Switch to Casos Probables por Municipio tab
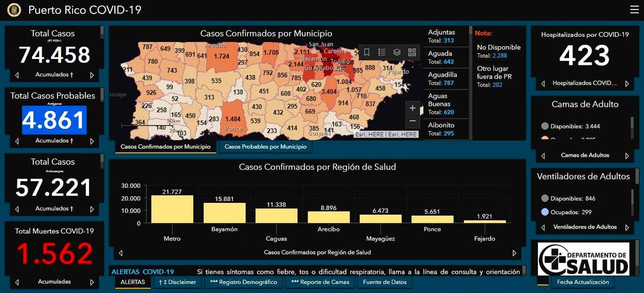 tap(266, 146)
